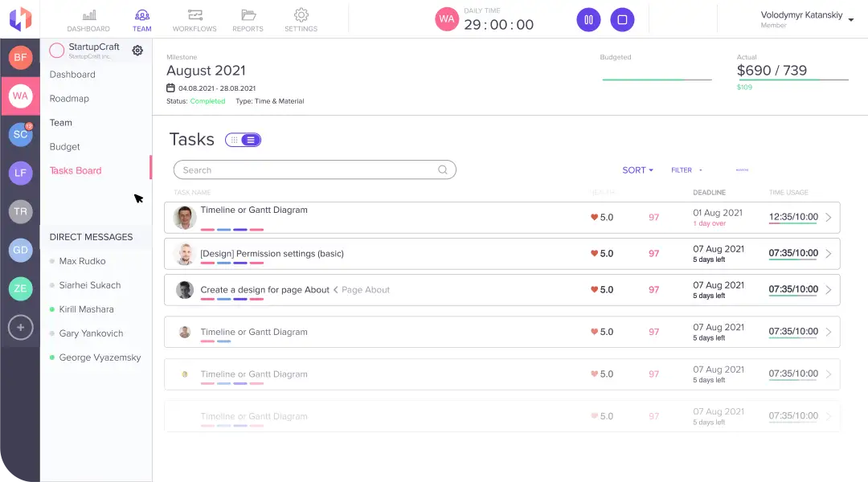Open the top Settings gear

pos(301,15)
